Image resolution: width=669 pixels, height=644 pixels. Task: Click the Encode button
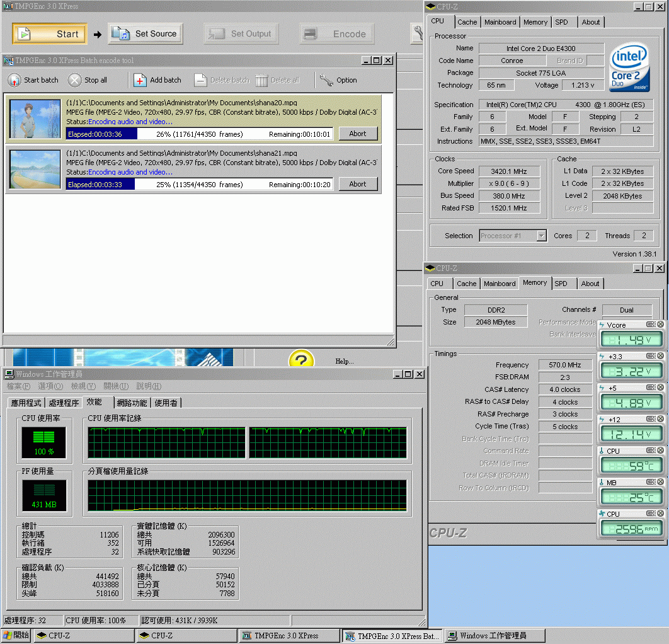point(337,34)
